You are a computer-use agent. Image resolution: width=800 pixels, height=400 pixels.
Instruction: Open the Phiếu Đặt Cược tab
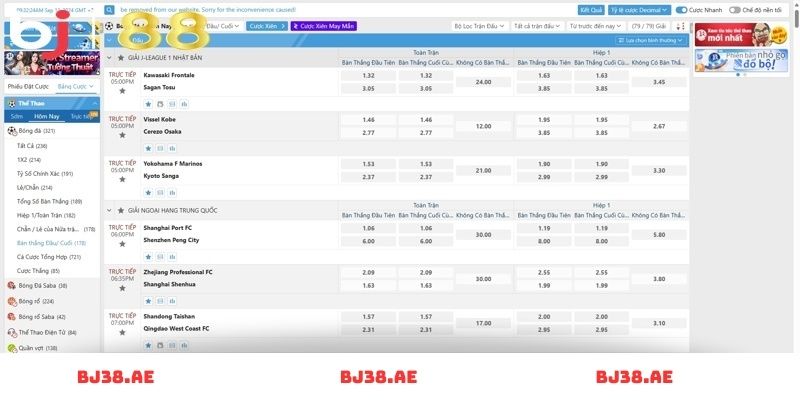point(28,87)
